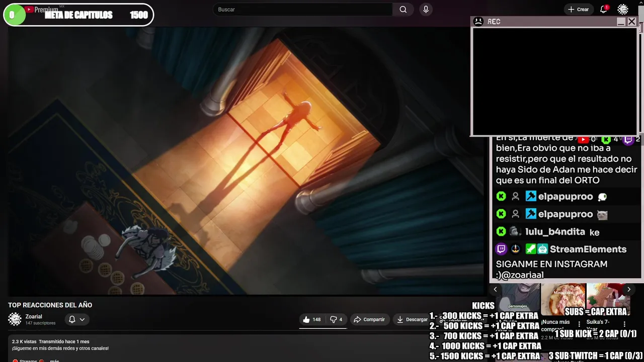Focus the Buscar search field
The width and height of the screenshot is (644, 362).
pyautogui.click(x=303, y=10)
